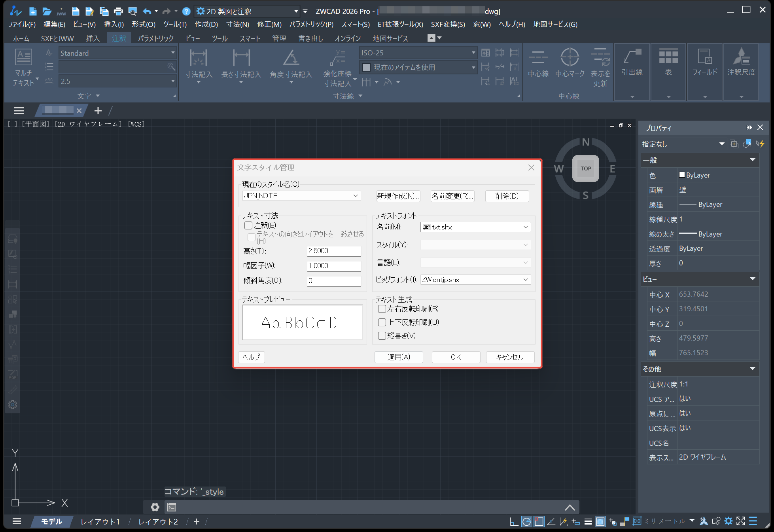Select the Linear Dimension tool

coord(241,58)
